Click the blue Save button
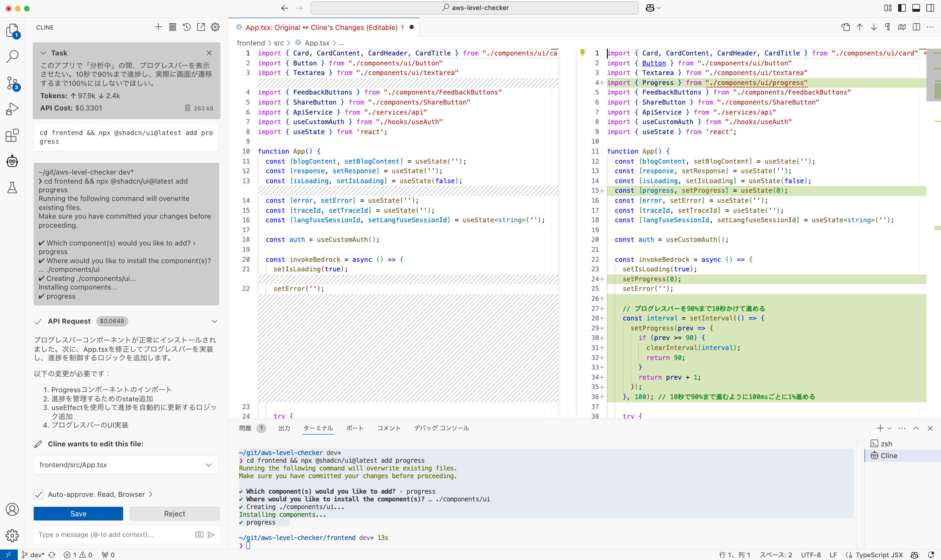 coord(78,514)
